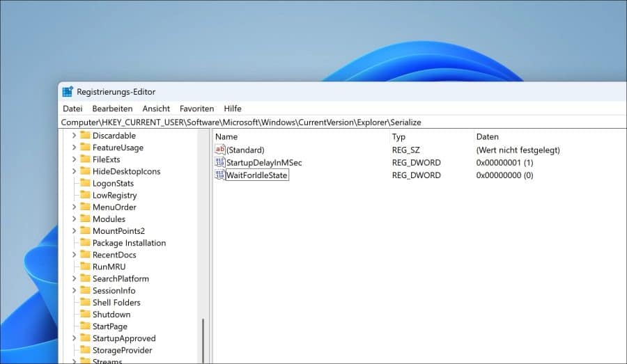Click REG_DWORD type of WaitForIdleState row

(x=417, y=175)
